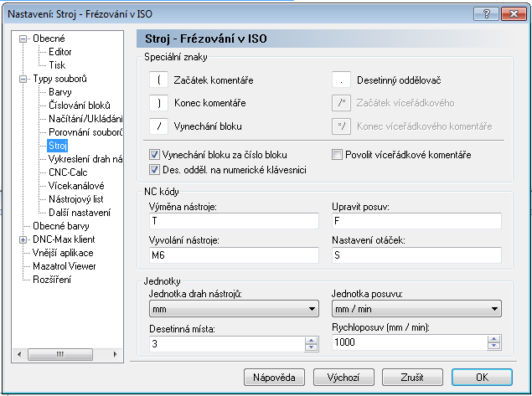Open Jednotka posuvu dropdown

[416, 309]
